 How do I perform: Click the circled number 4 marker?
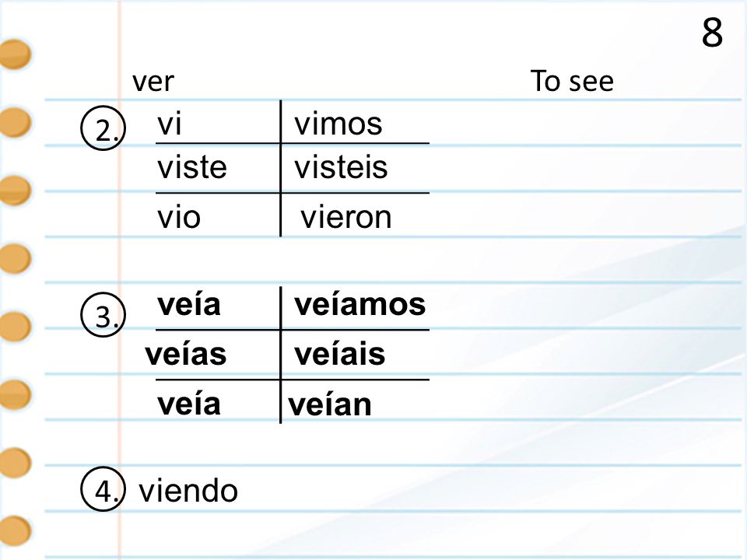coord(103,489)
